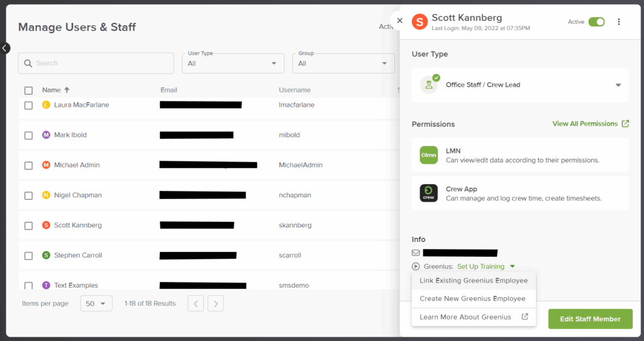The height and width of the screenshot is (341, 644).
Task: Go to previous results page arrow
Action: tap(196, 303)
